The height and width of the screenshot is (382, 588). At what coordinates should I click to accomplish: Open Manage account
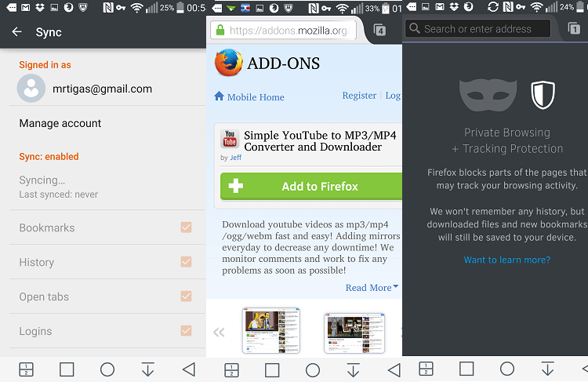[60, 123]
